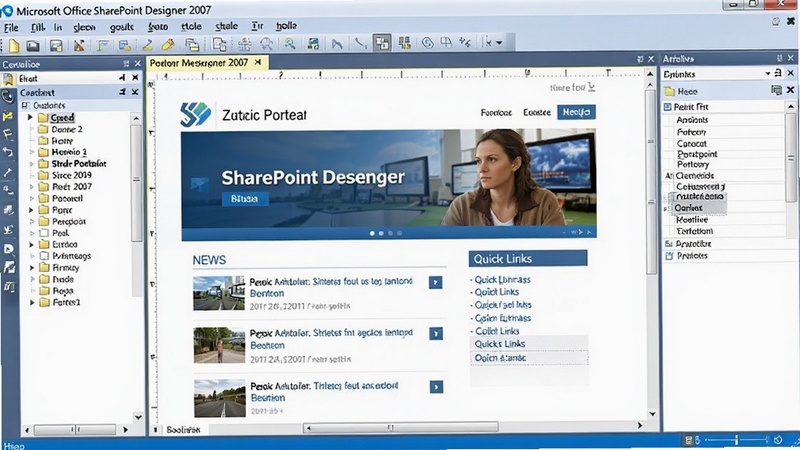Screen dimensions: 800x450
Task: Select the Oarlieat item in right panel
Action: tap(688, 208)
